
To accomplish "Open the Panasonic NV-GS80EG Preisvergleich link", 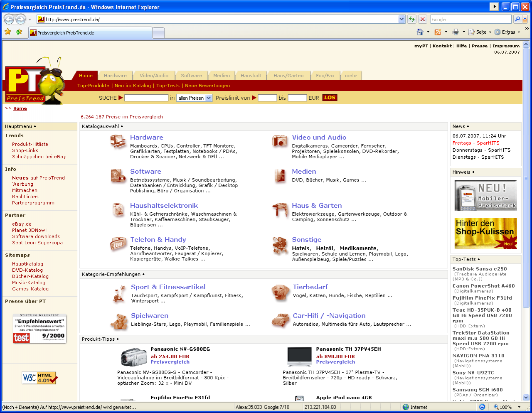I will click(x=170, y=362).
